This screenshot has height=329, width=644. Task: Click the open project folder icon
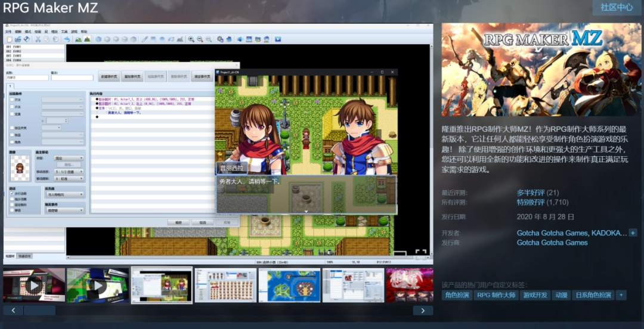click(18, 39)
